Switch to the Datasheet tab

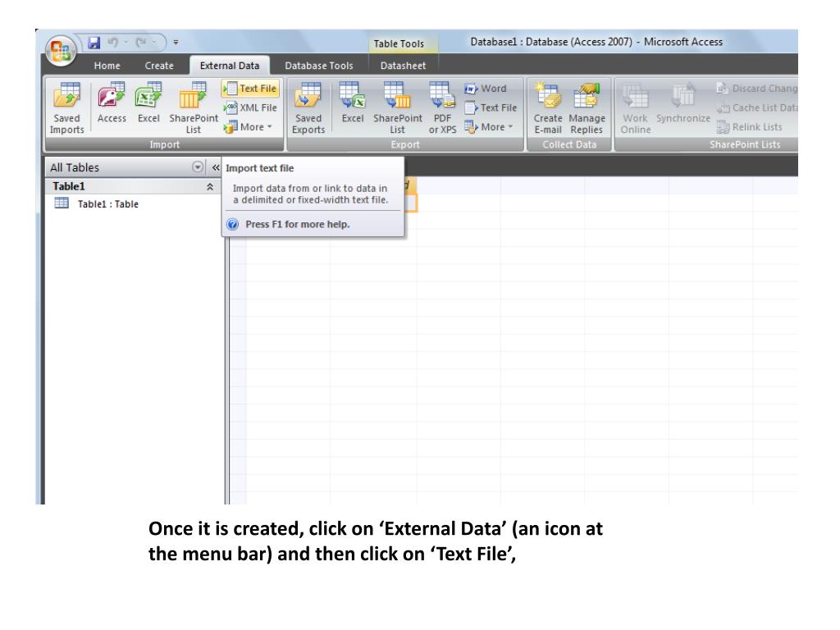(403, 66)
